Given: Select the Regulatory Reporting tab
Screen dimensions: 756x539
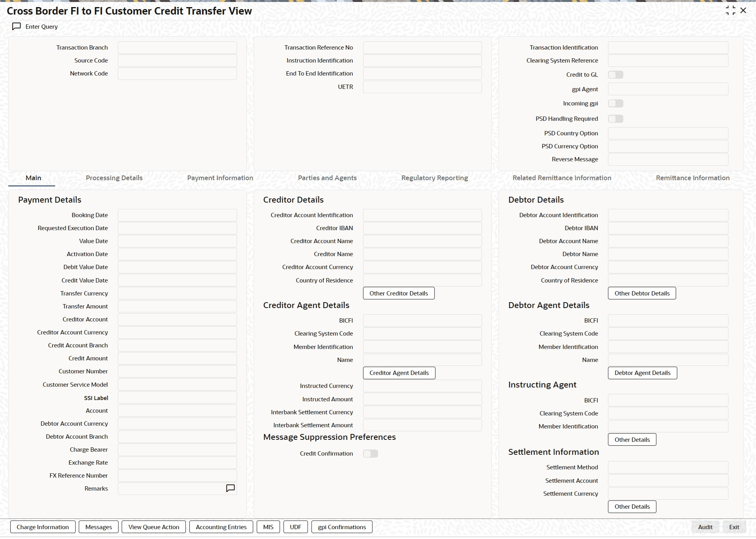Looking at the screenshot, I should tap(434, 178).
